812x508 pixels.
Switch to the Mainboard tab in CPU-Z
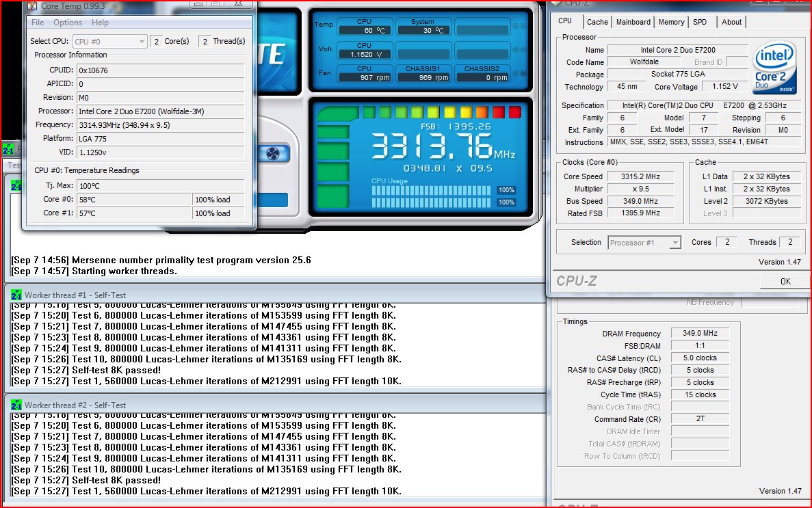click(633, 22)
